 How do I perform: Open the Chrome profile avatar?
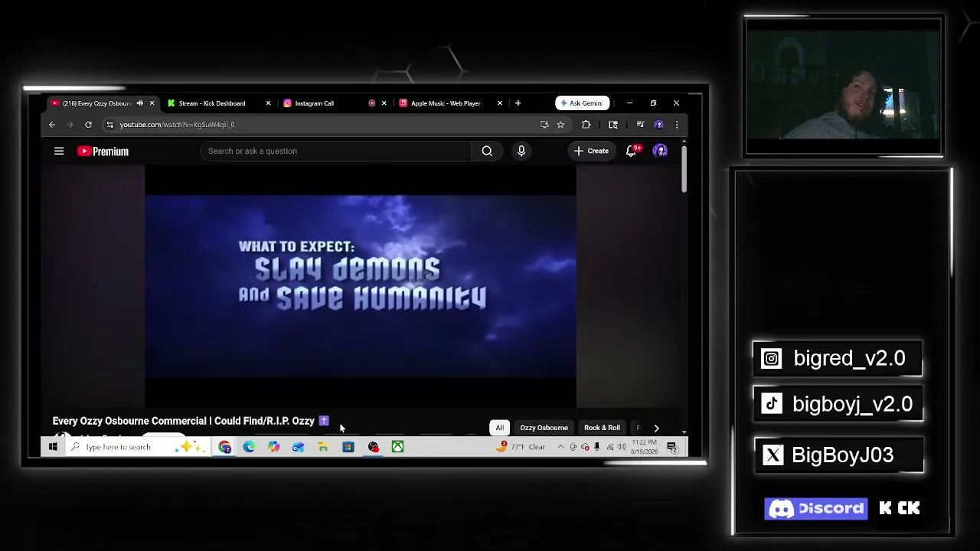(x=658, y=125)
